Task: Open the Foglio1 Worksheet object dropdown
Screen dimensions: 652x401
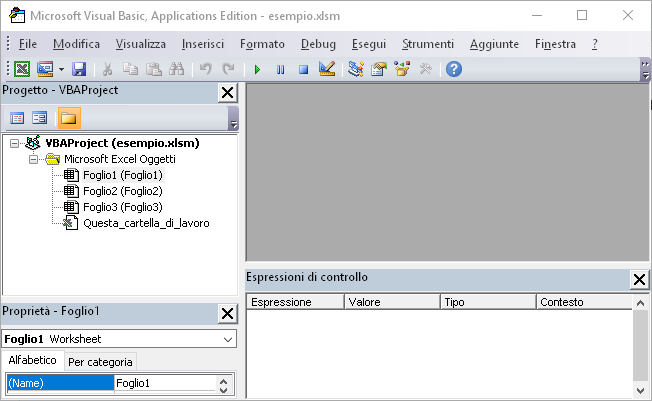Action: tap(227, 339)
